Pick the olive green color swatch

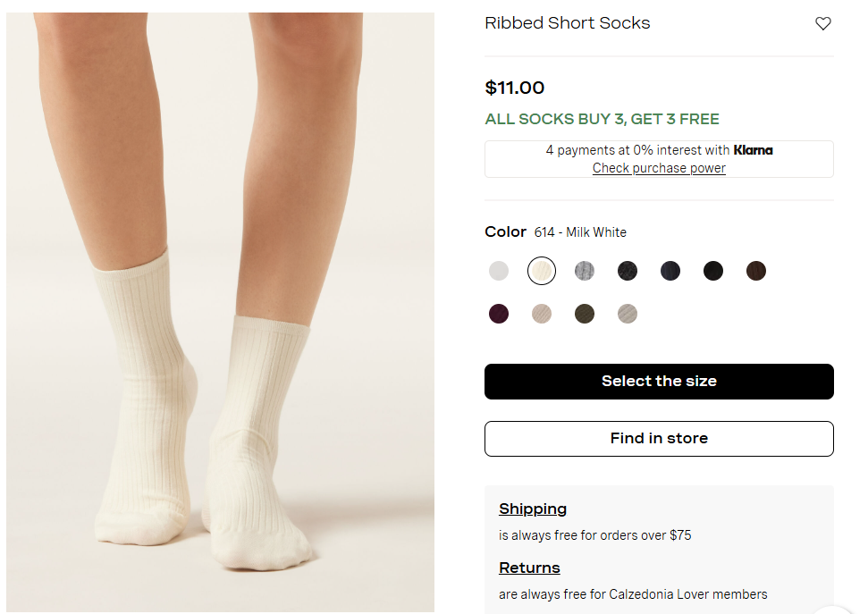pos(585,314)
